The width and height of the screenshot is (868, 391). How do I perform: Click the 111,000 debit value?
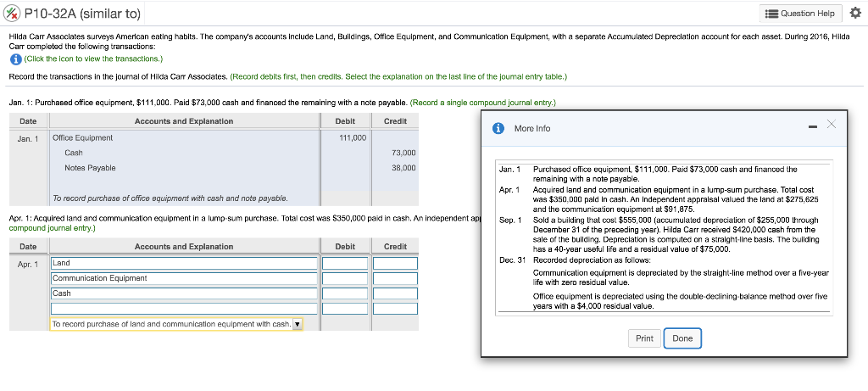[x=352, y=137]
